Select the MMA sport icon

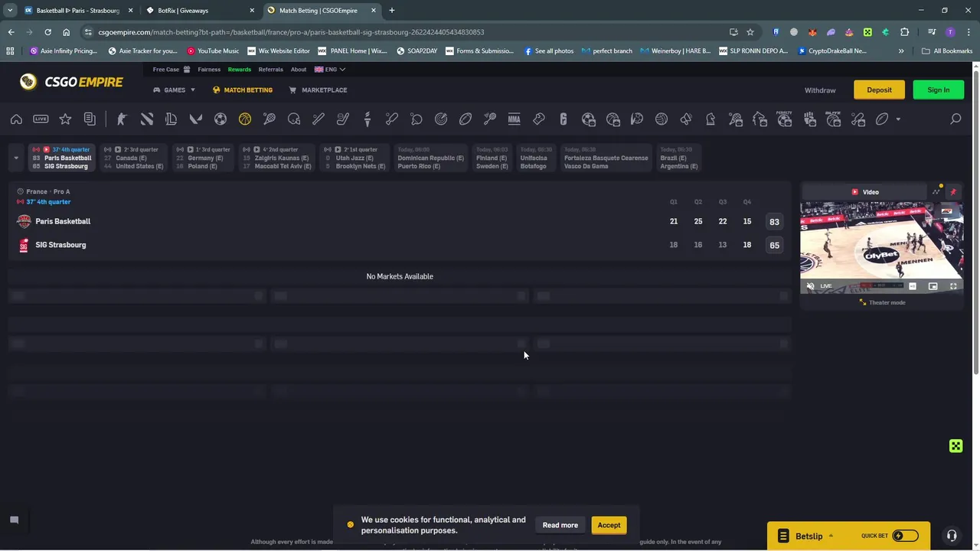point(514,119)
